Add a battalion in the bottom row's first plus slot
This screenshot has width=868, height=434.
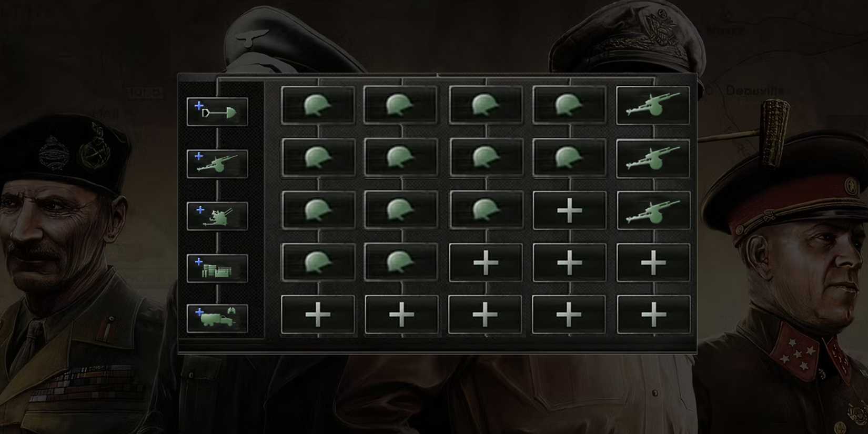tap(318, 315)
